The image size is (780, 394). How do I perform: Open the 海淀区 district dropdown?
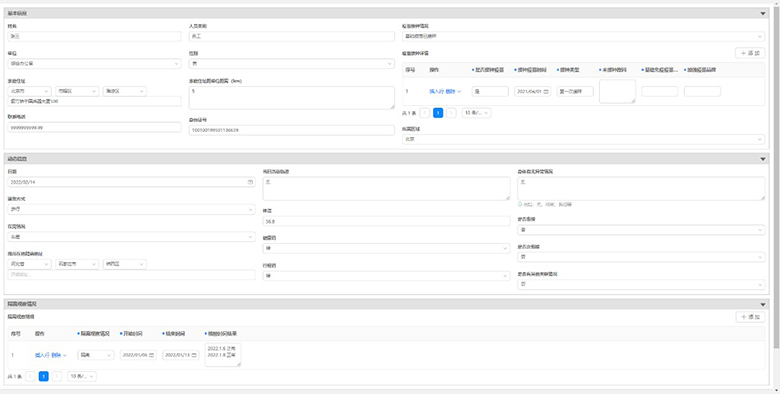(125, 92)
